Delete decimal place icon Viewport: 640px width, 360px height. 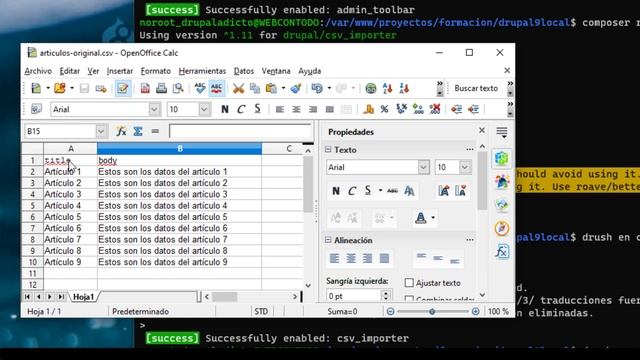pos(435,109)
